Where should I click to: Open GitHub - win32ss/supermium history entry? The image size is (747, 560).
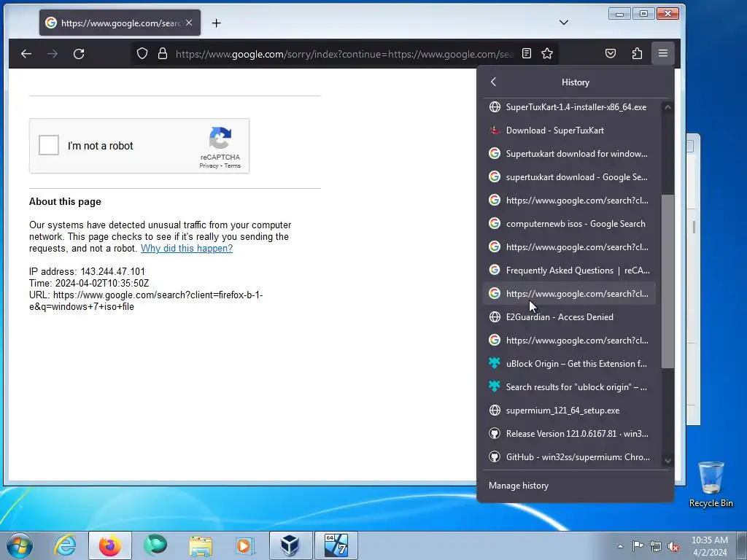click(x=569, y=457)
